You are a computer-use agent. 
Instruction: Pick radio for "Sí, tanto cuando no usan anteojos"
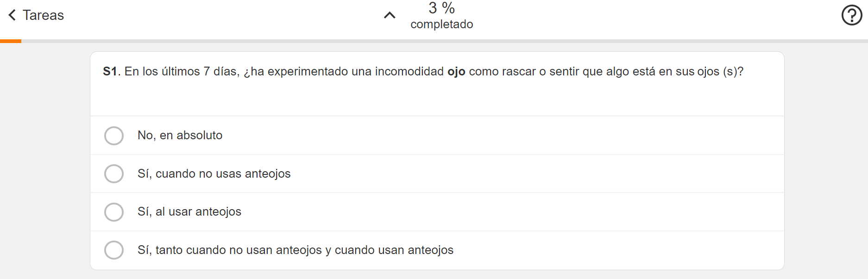114,250
